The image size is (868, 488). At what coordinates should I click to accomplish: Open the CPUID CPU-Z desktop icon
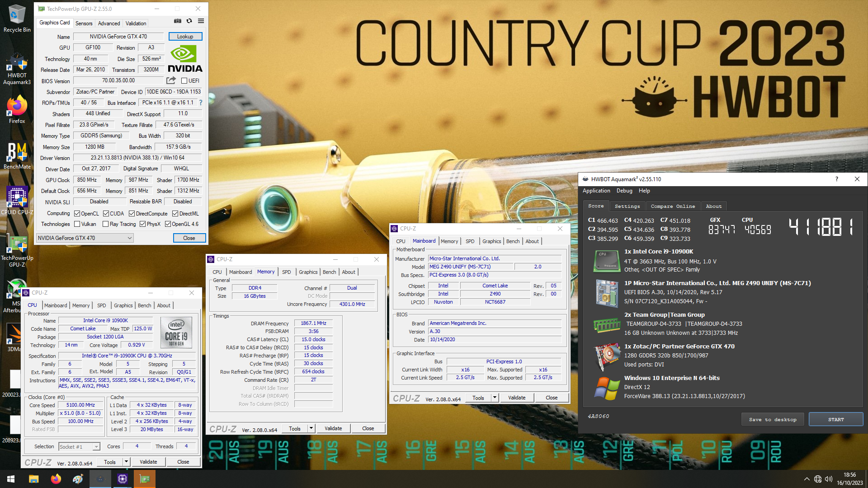click(x=17, y=201)
